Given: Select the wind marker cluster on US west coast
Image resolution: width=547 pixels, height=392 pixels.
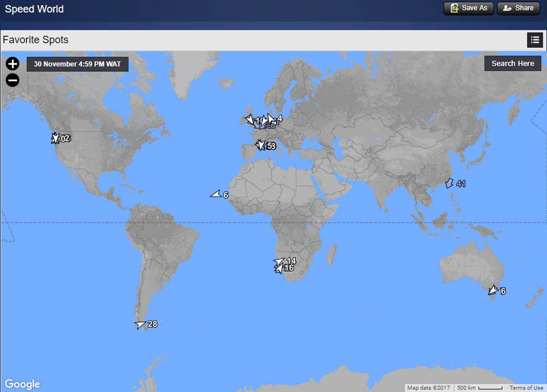Looking at the screenshot, I should tap(56, 138).
